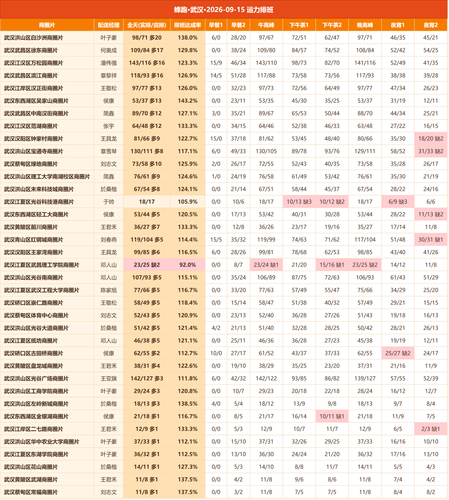Click the cell reading 118/93 多16
The width and height of the screenshot is (449, 500).
[x=147, y=76]
